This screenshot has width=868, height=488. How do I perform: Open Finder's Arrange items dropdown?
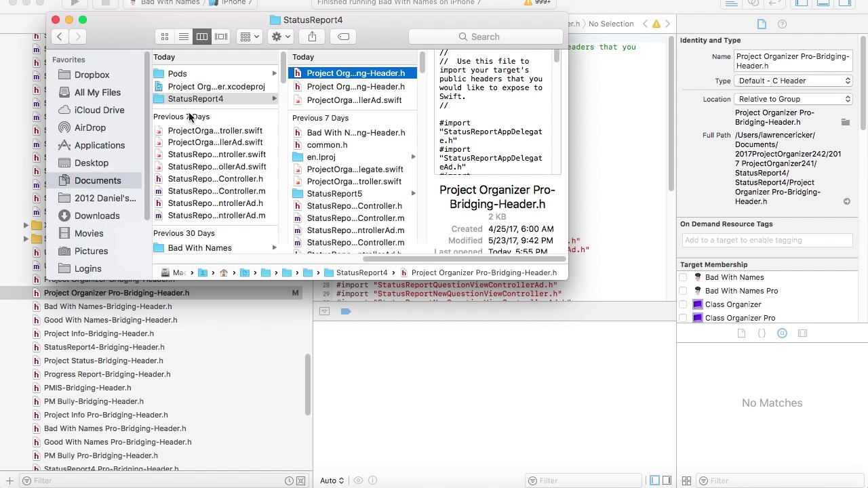250,37
